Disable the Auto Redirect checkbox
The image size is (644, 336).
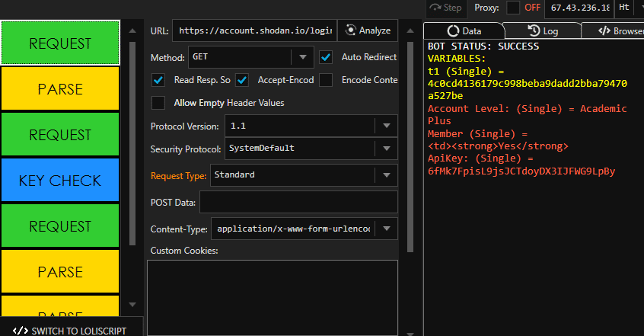point(326,57)
